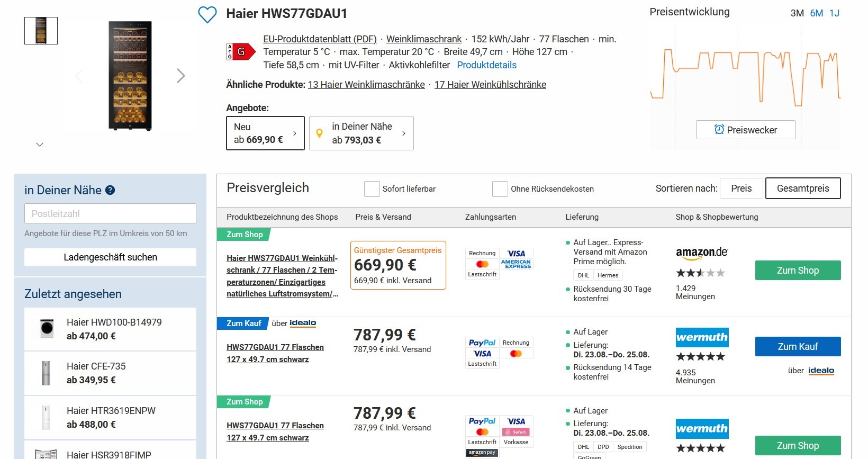
Task: Click the idealo logo next to Zum Kauf
Action: (303, 323)
